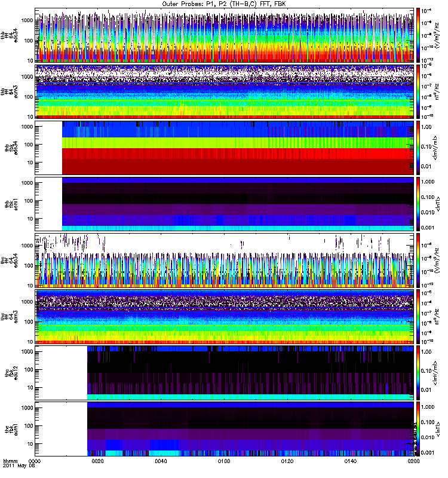
Task: Click the thb fbk scm1 color bar
Action: pyautogui.click(x=418, y=204)
